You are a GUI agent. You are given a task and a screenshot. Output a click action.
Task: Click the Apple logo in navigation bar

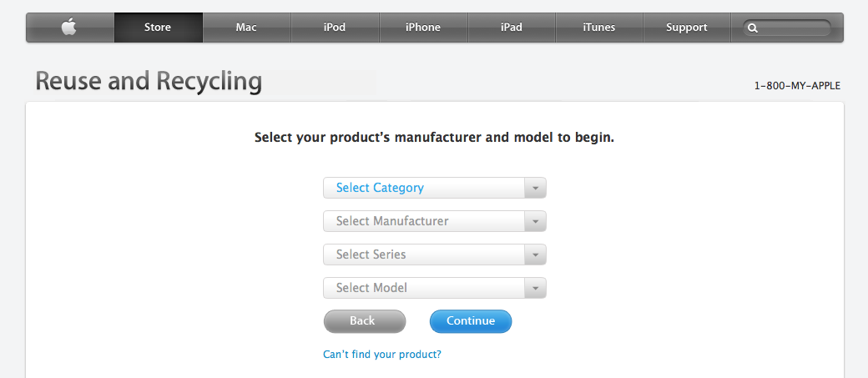pyautogui.click(x=70, y=27)
